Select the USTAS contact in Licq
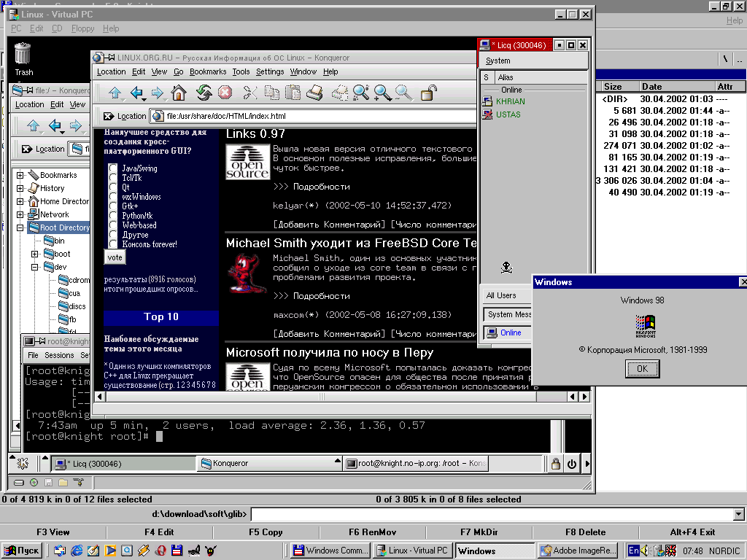This screenshot has height=560, width=747. tap(508, 114)
